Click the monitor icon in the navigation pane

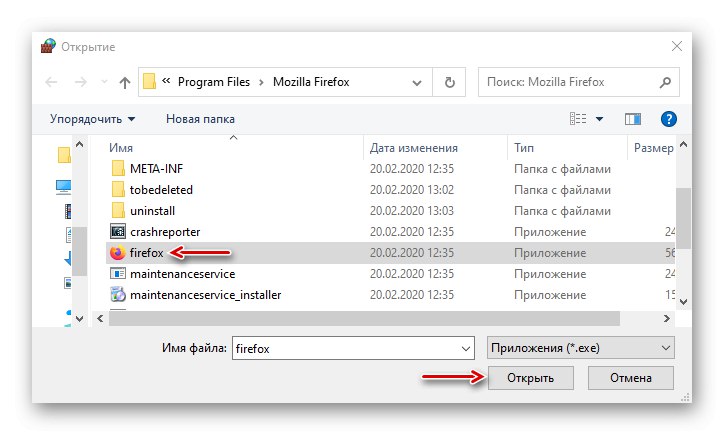(63, 187)
